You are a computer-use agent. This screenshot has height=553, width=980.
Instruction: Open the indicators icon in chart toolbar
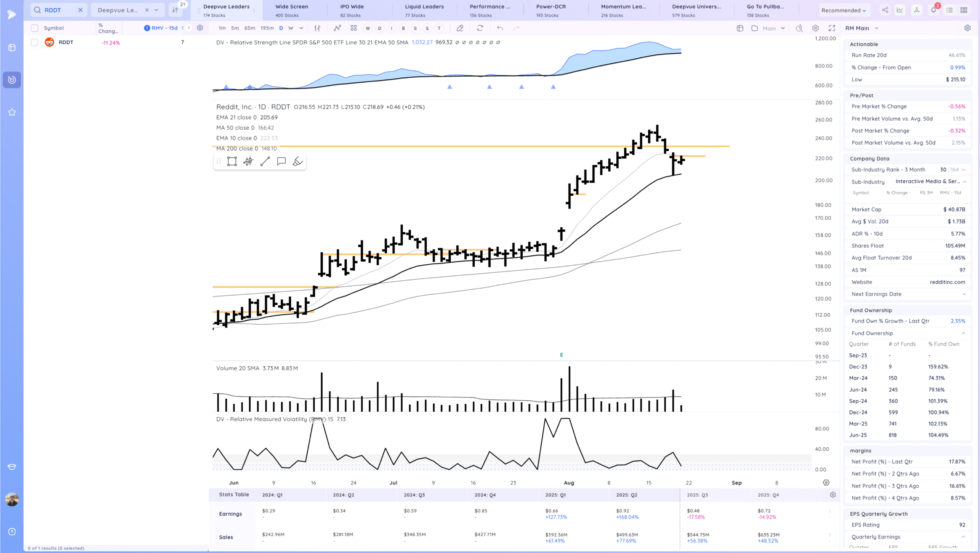(x=337, y=28)
